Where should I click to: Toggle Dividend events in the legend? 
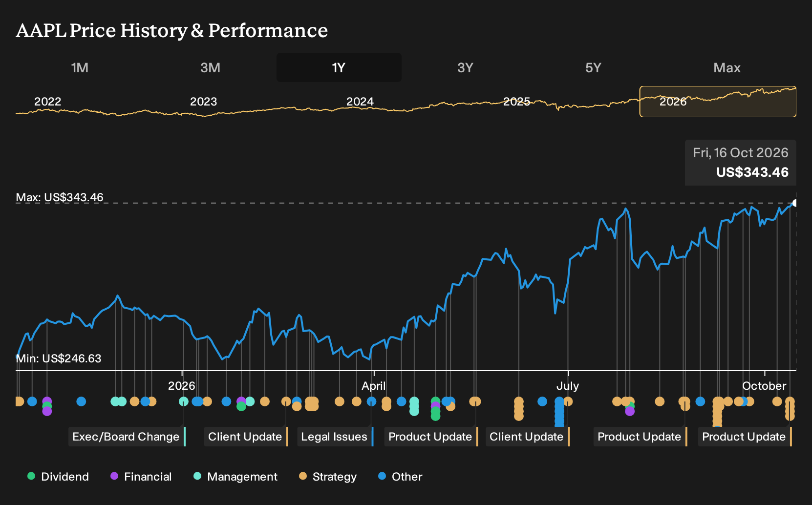point(58,477)
